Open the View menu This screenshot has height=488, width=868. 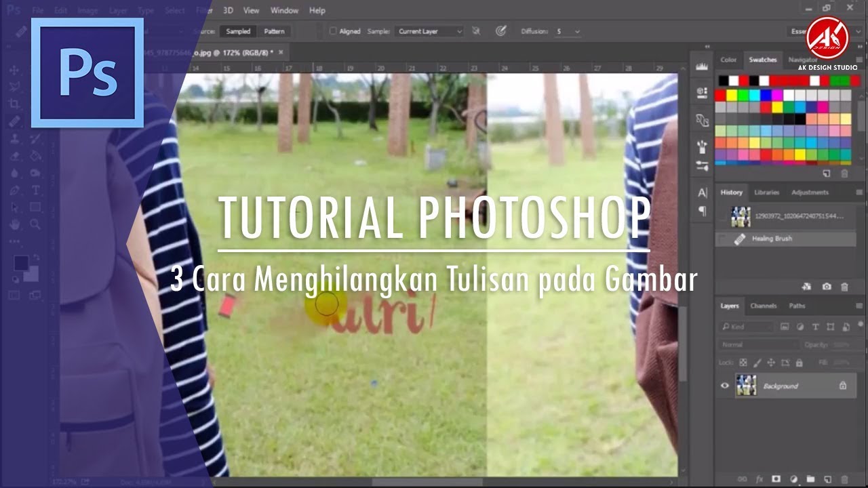pyautogui.click(x=252, y=10)
